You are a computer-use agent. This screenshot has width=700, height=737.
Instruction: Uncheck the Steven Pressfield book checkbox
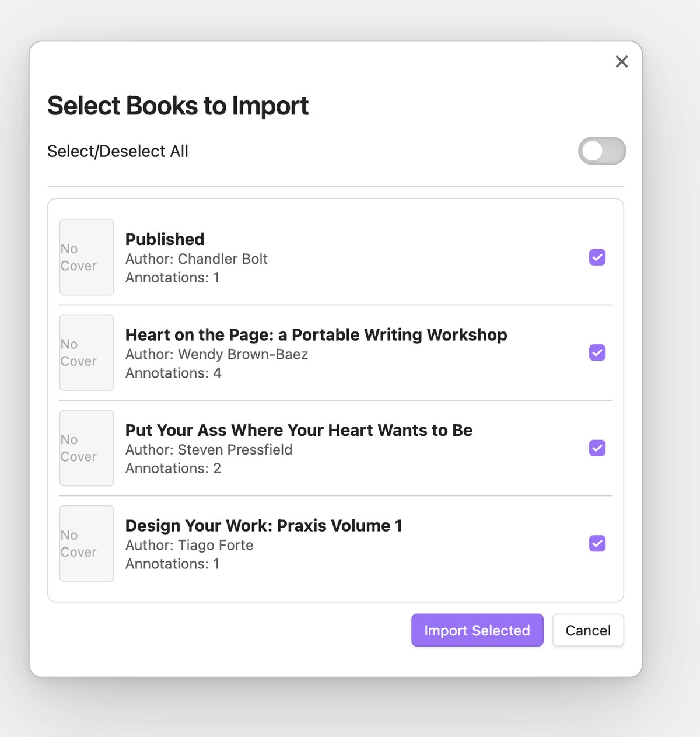pos(597,448)
